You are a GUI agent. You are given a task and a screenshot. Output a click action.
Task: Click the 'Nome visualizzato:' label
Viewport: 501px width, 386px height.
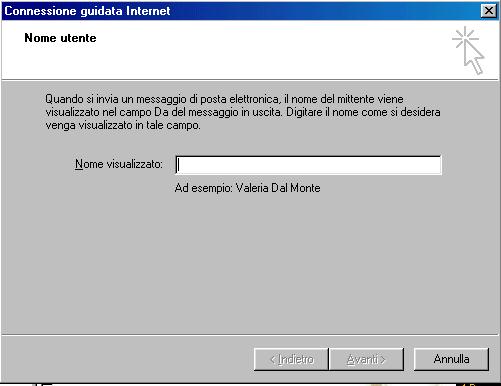click(119, 164)
